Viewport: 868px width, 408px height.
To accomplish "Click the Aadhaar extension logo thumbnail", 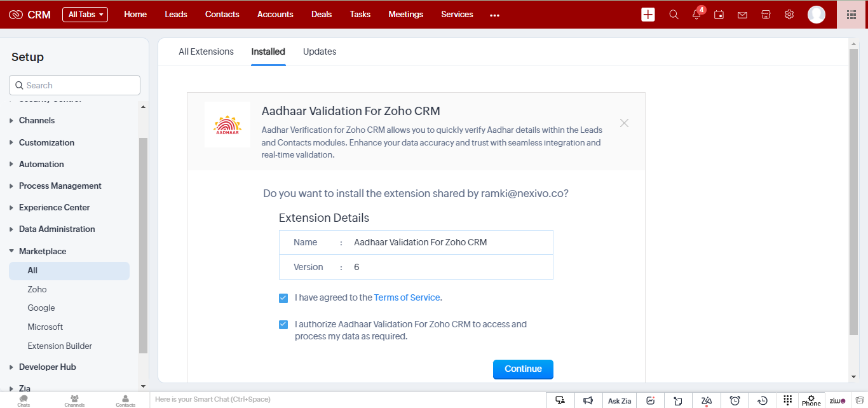I will click(227, 125).
